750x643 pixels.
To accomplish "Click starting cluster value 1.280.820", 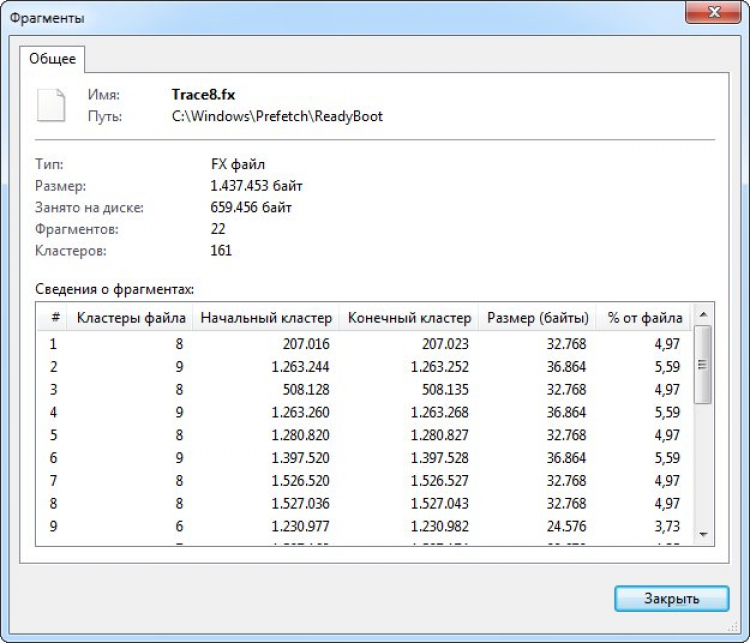I will (300, 435).
